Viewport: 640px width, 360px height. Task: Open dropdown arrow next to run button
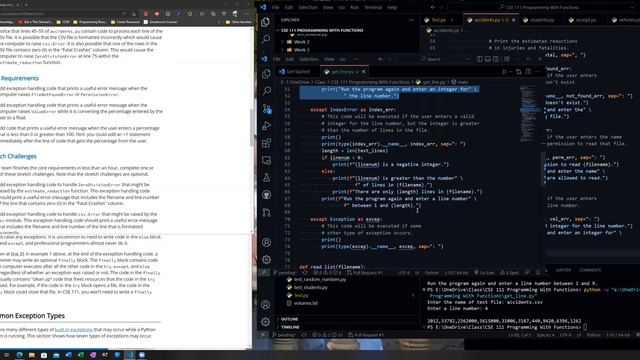[x=510, y=72]
